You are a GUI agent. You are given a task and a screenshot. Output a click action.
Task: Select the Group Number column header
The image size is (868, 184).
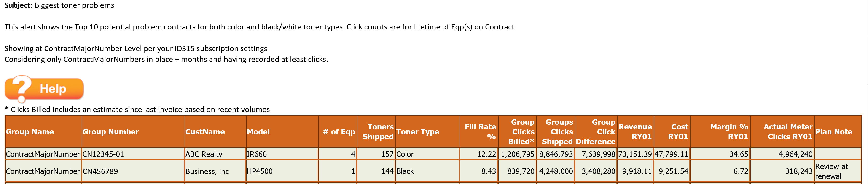[x=133, y=132]
